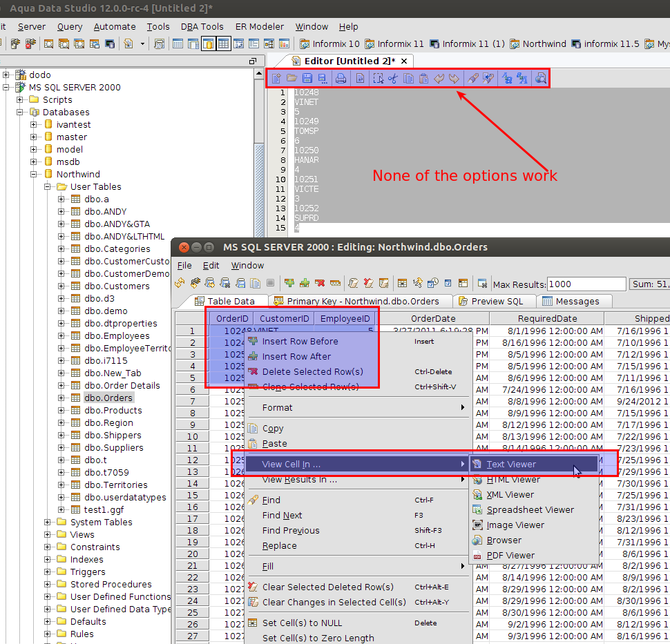Click the Print icon in editor toolbar

point(341,78)
